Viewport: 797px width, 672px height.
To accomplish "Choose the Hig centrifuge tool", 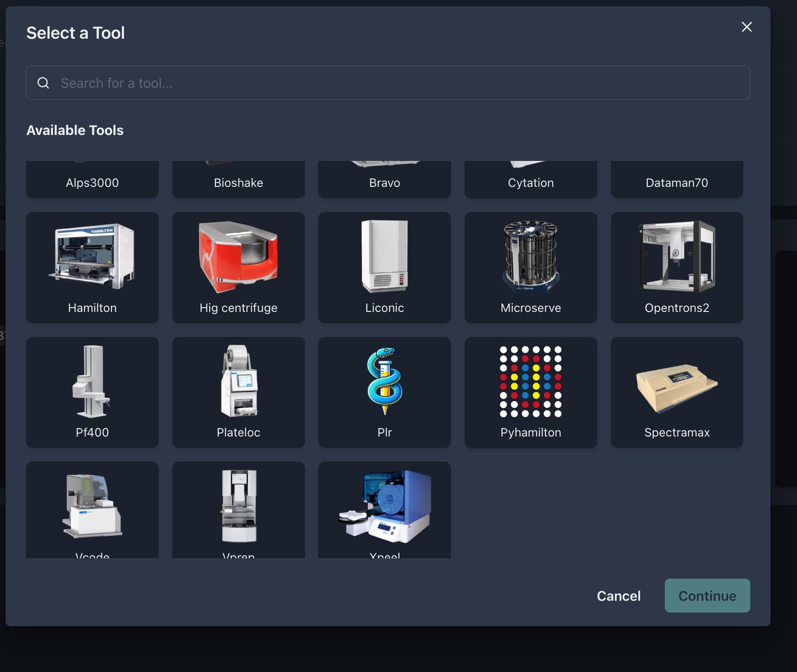I will click(238, 267).
